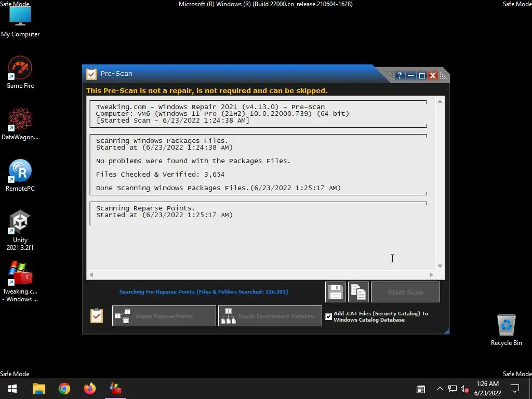Viewport: 532px width, 399px height.
Task: Show hidden tray icons chevron
Action: coord(440,389)
